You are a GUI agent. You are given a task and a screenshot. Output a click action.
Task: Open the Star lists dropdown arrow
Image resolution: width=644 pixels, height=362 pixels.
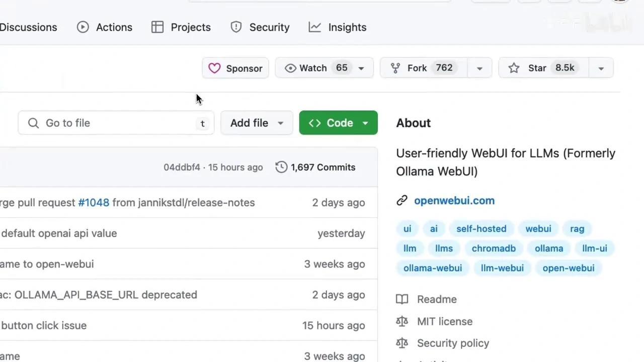601,68
